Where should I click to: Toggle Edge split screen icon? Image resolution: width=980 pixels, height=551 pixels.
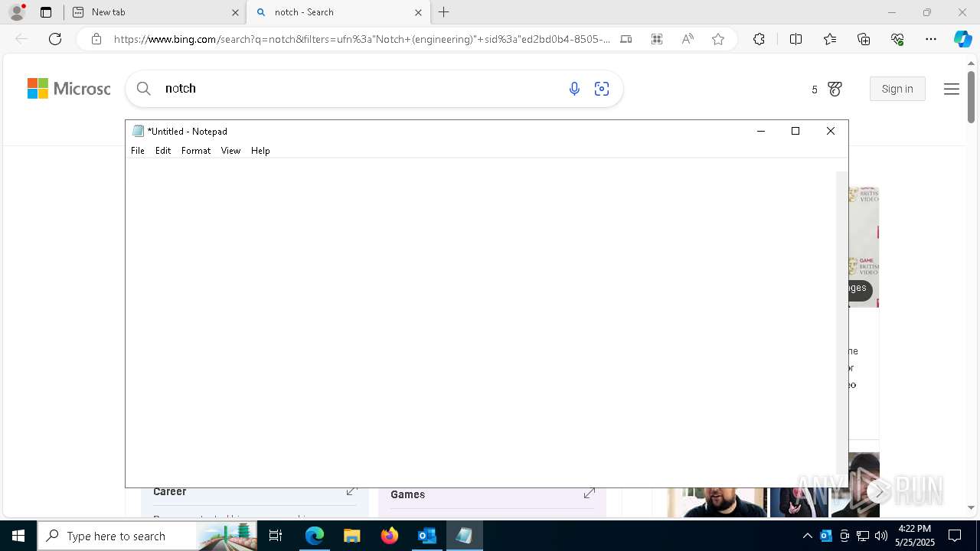pos(795,39)
